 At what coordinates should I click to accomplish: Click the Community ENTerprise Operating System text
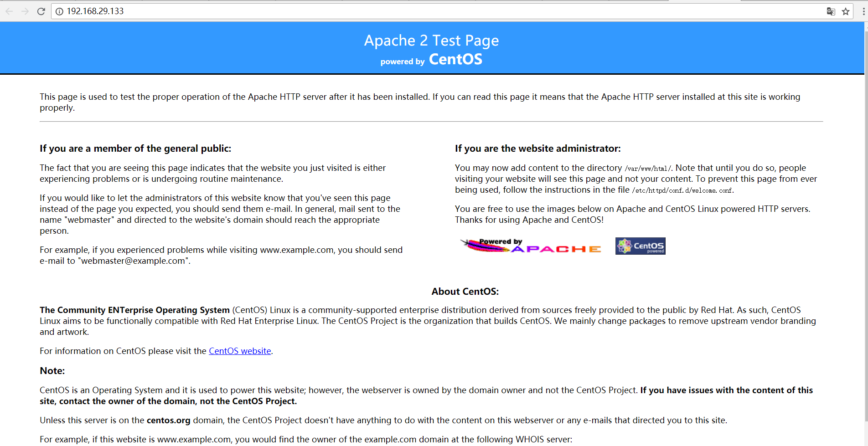134,310
